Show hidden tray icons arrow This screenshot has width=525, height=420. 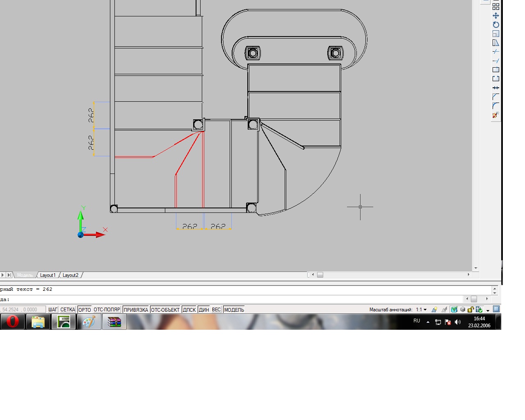click(428, 322)
